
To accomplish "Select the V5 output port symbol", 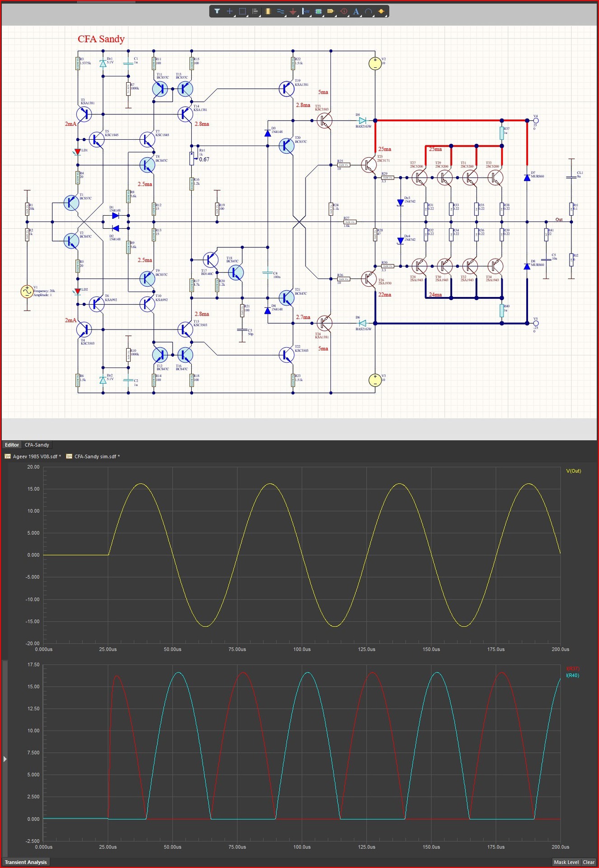I will tap(536, 323).
